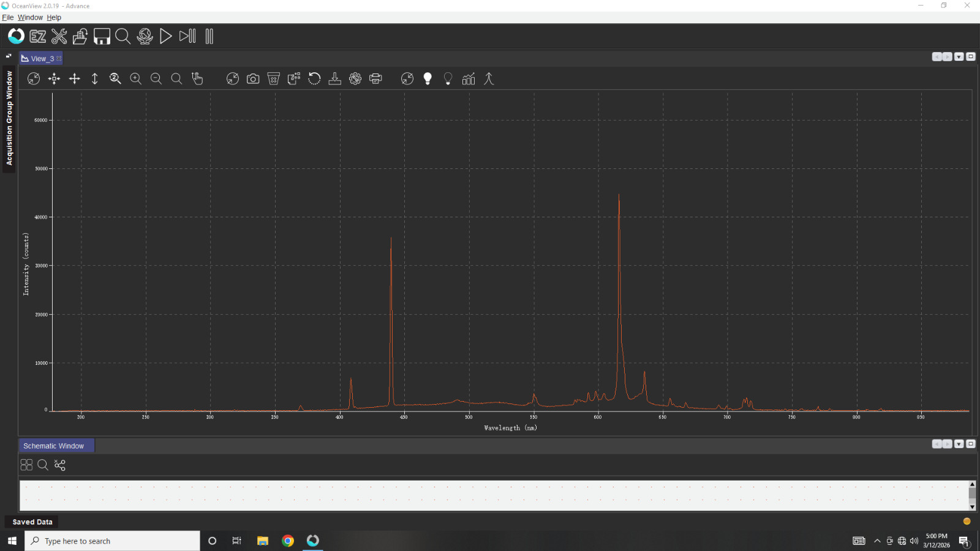The image size is (980, 551).
Task: Open the File menu
Action: [8, 18]
